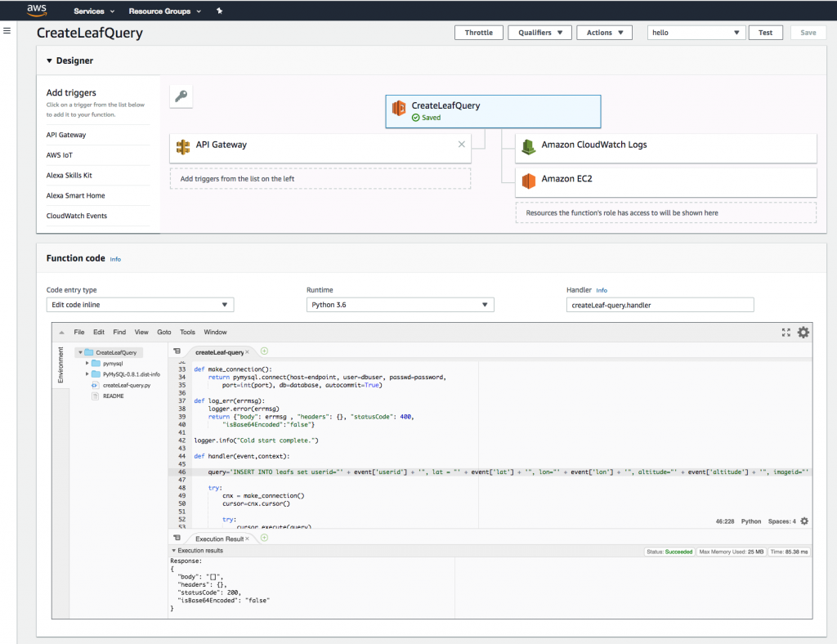Click the Spaces: 4 indentation setting
837x644 pixels.
[x=782, y=521]
